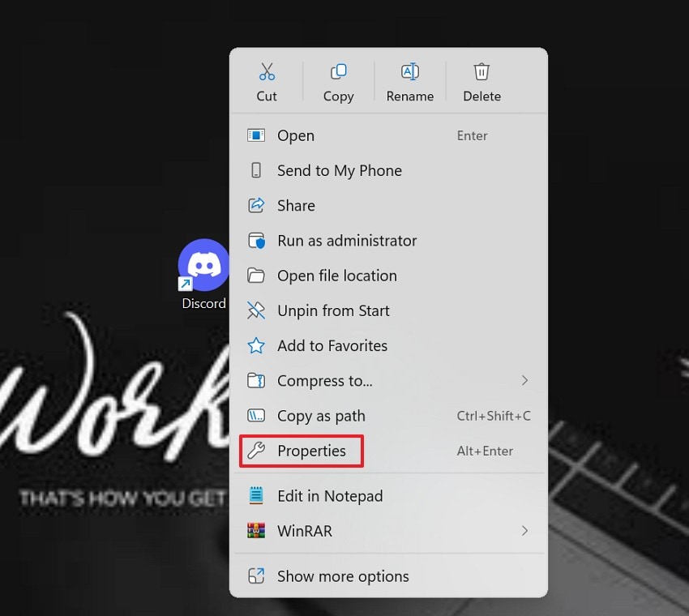Viewport: 689px width, 616px height.
Task: Toggle Send to My Phone option
Action: pos(340,170)
